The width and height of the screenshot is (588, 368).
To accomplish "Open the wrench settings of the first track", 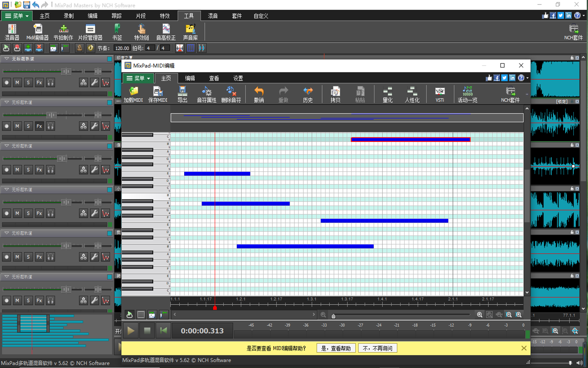I will (x=94, y=83).
